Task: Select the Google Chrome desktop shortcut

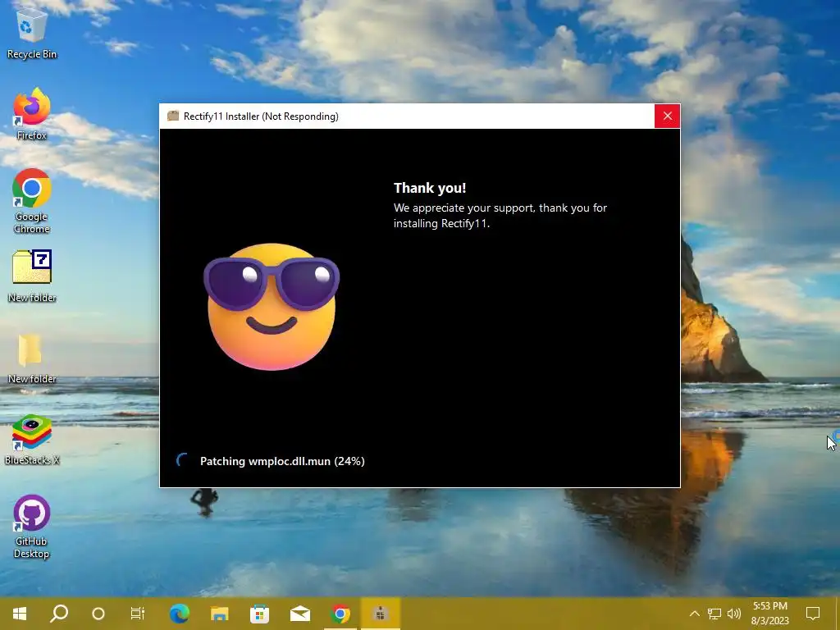Action: 32,201
